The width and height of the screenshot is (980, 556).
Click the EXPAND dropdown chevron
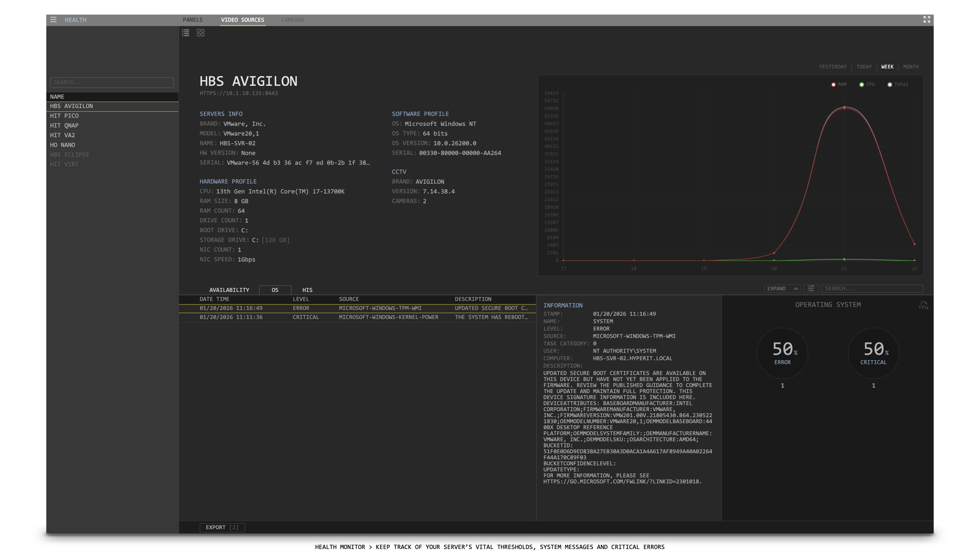(796, 289)
